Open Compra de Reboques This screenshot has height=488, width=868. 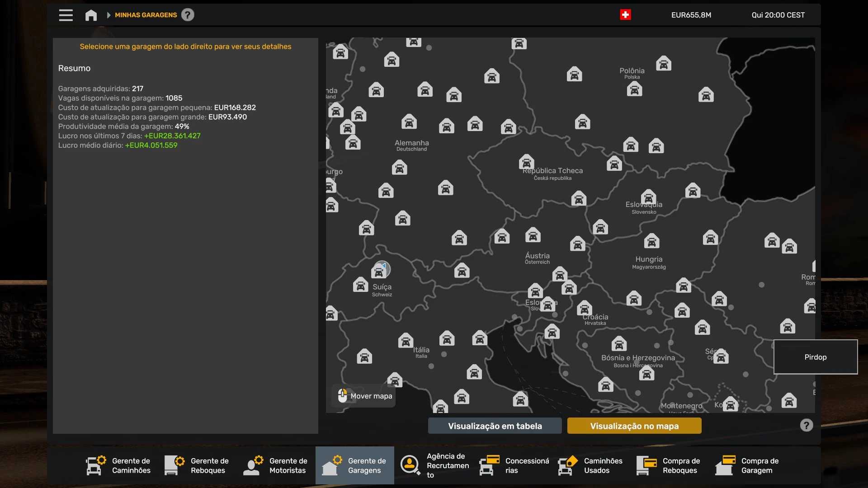tap(670, 465)
